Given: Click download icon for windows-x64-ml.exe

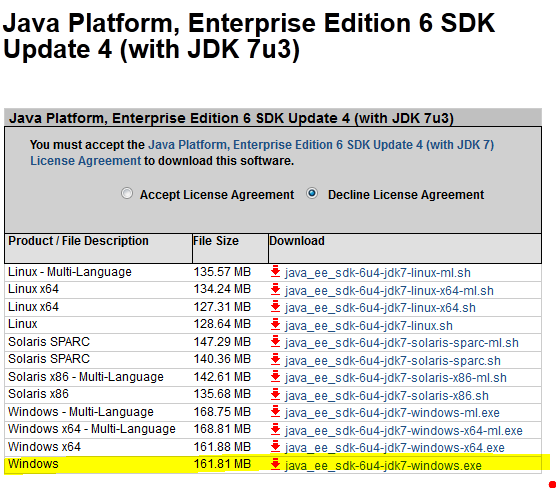Looking at the screenshot, I should pyautogui.click(x=276, y=429).
